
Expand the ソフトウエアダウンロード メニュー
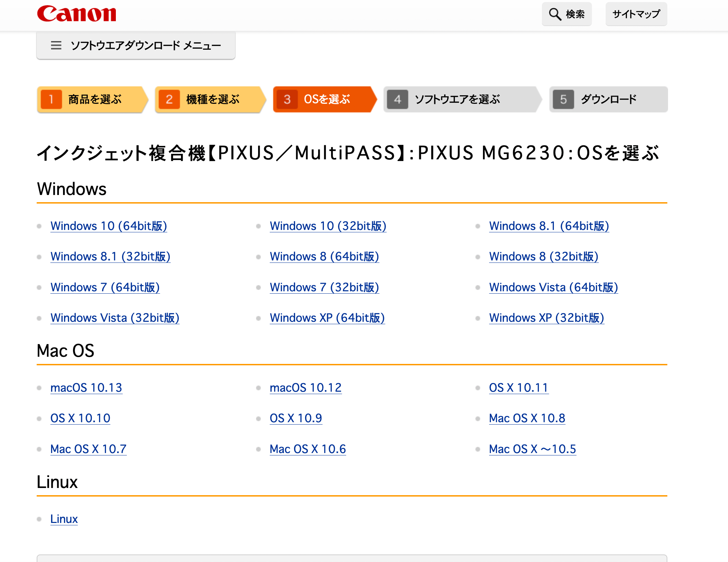tap(146, 45)
